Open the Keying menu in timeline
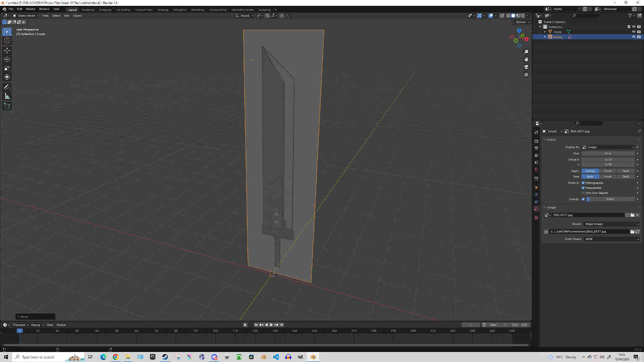The image size is (644, 362). pos(37,325)
